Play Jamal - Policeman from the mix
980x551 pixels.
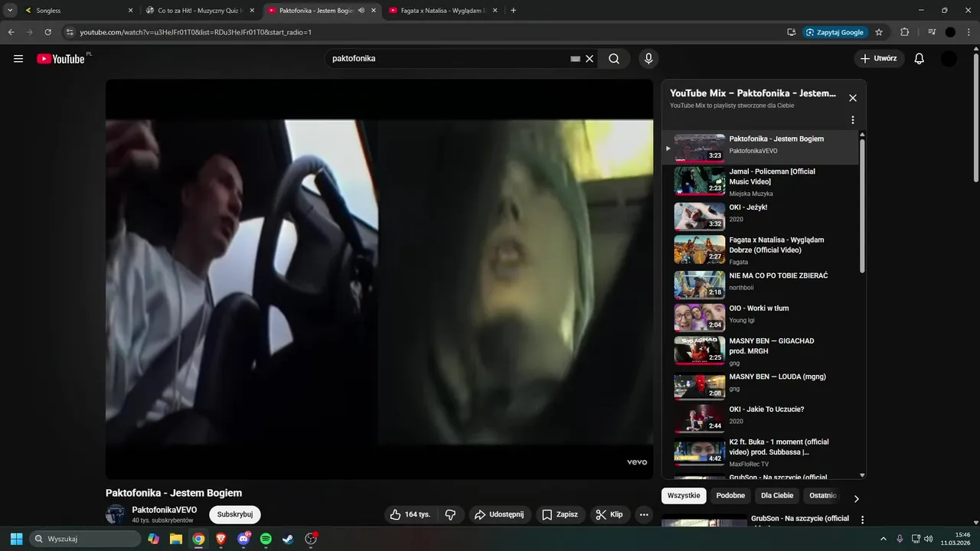760,181
